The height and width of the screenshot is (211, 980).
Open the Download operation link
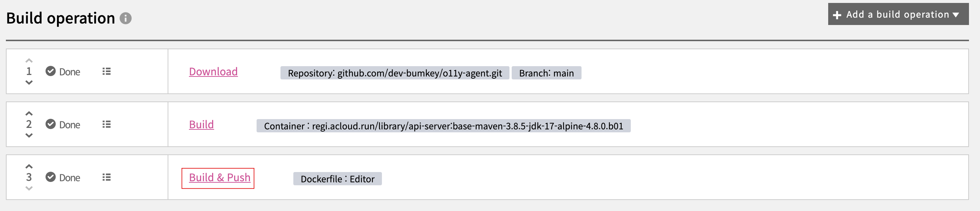213,71
